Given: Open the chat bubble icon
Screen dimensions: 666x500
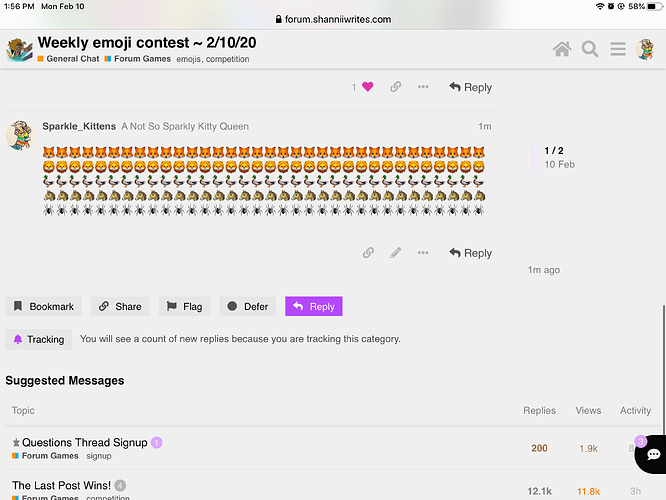Looking at the screenshot, I should coord(652,455).
